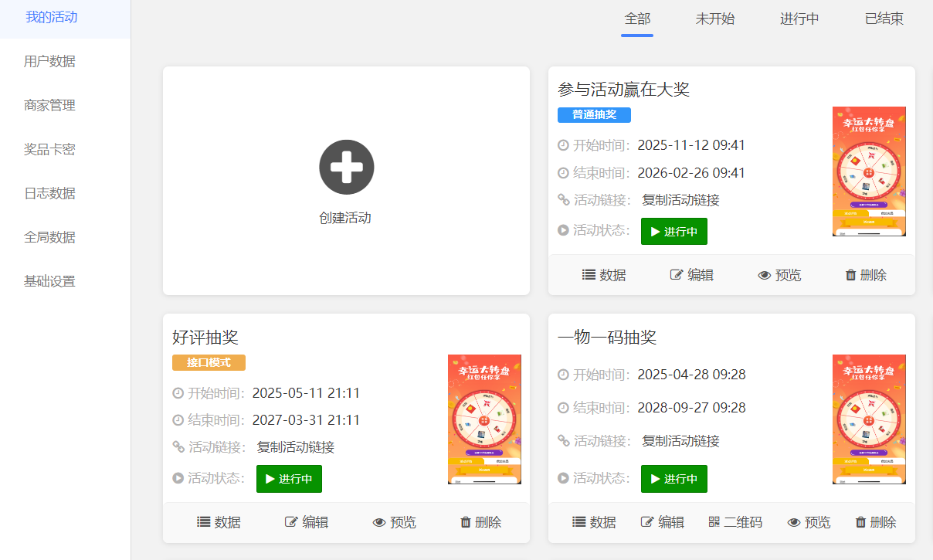The width and height of the screenshot is (933, 560).
Task: Click the 接口模式 badge on 好评抽奖 card
Action: coord(208,361)
